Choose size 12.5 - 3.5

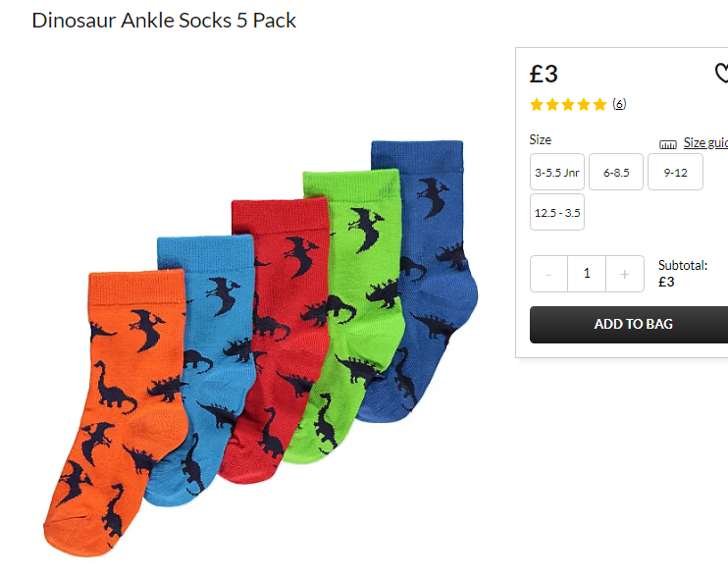[x=557, y=213]
